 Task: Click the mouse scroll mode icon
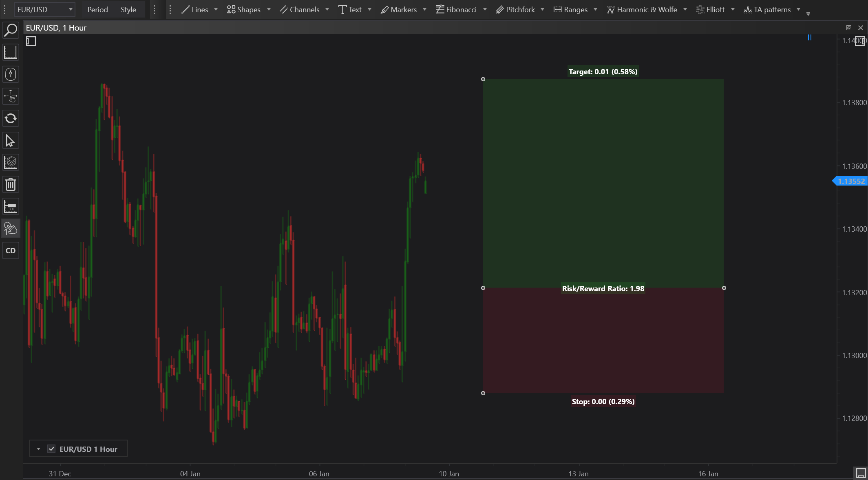(11, 74)
